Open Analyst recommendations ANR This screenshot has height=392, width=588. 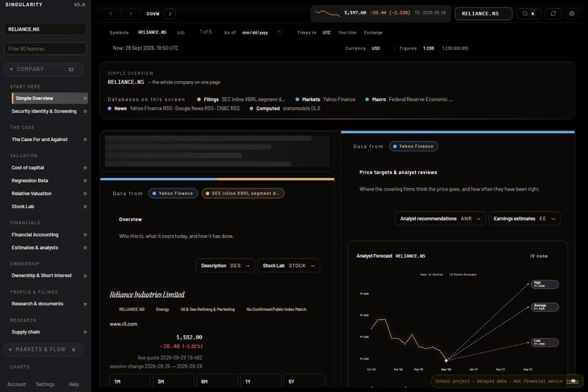[x=440, y=219]
